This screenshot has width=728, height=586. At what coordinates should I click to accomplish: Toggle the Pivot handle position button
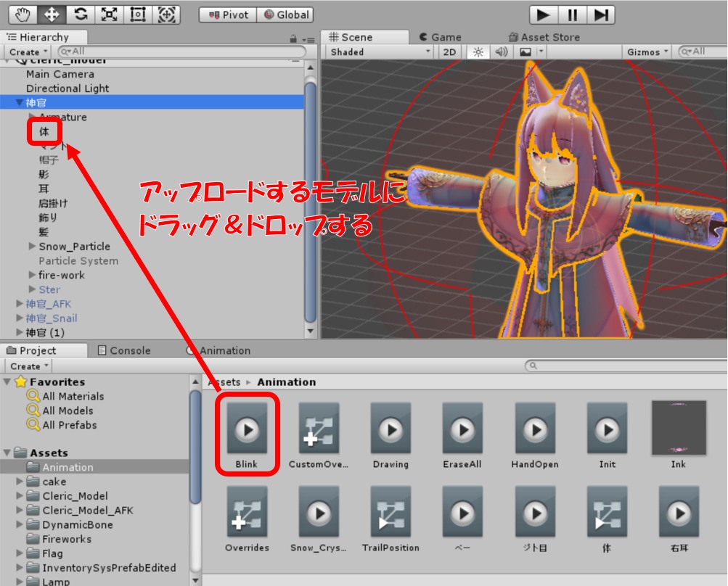227,15
